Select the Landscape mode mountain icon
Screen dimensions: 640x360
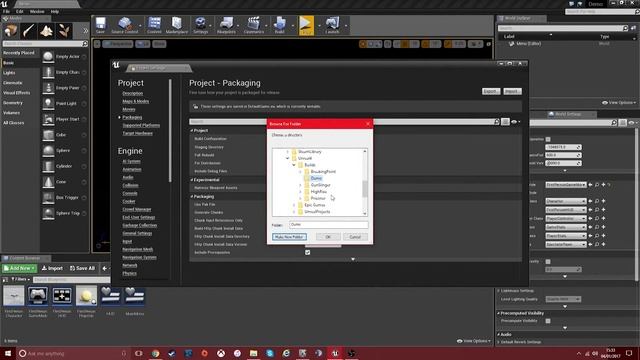coord(46,31)
